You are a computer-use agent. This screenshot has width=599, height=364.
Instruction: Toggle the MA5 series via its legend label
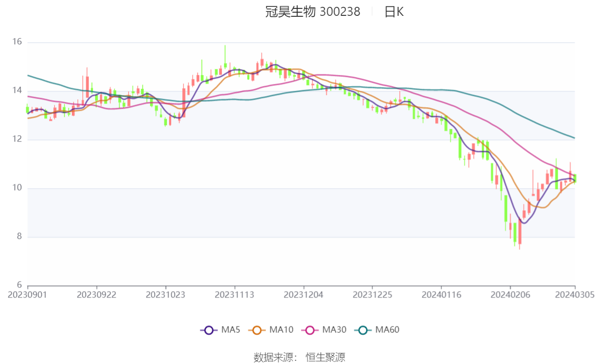[x=230, y=330]
